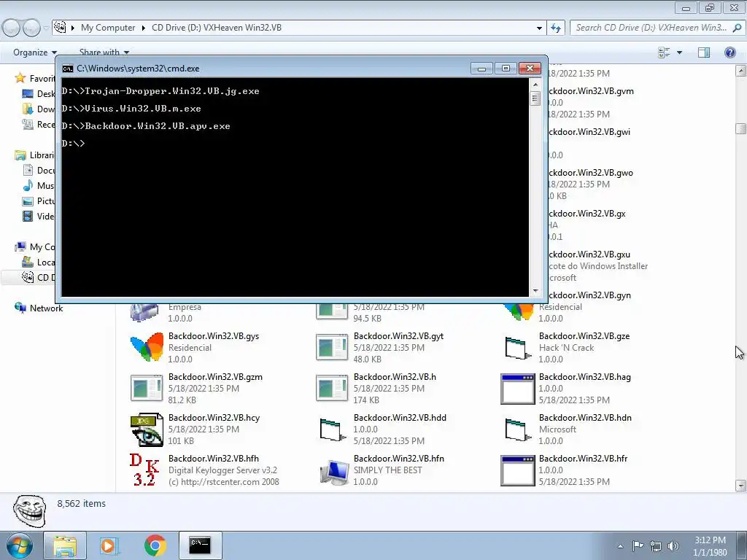Expand breadcrumb arrow before My Computer
This screenshot has height=560, width=747.
click(x=73, y=28)
